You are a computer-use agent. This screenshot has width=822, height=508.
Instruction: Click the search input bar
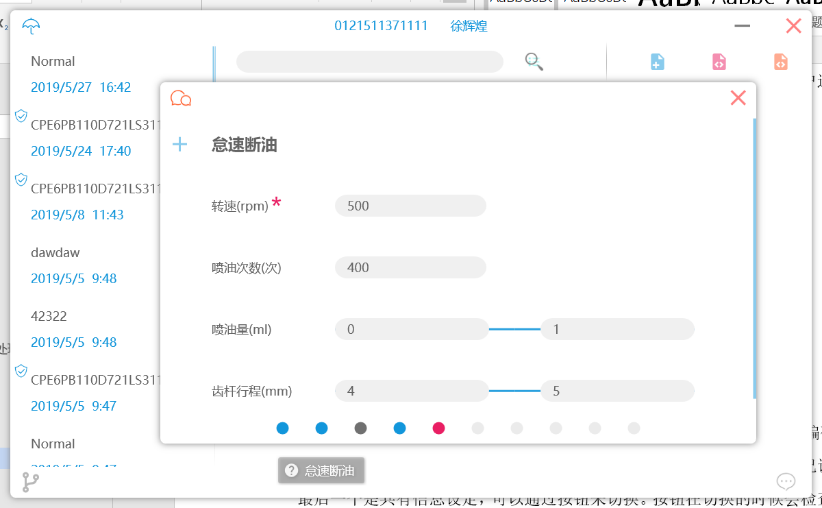[370, 61]
